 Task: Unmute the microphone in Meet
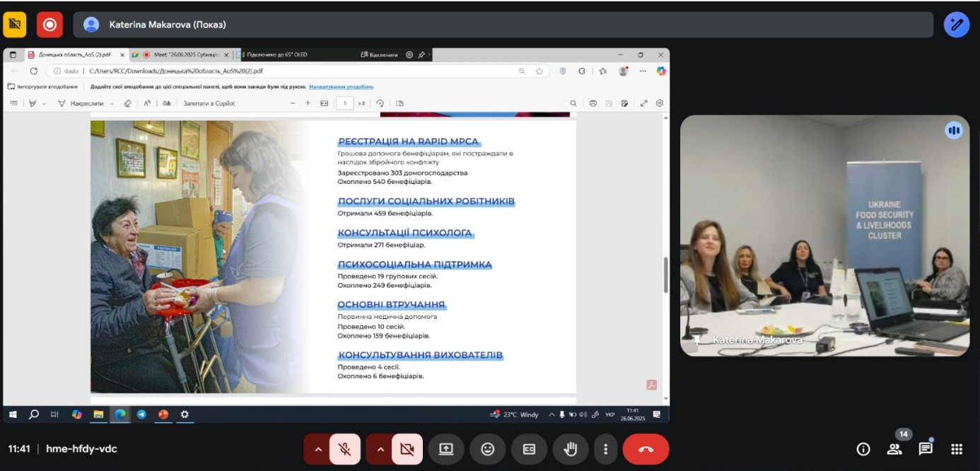(x=344, y=449)
